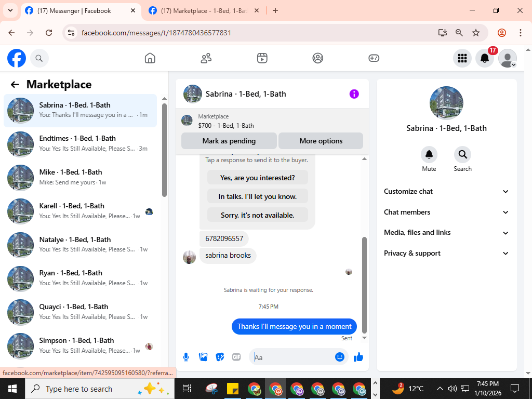
Task: Open the Gaming controller icon
Action: (374, 58)
